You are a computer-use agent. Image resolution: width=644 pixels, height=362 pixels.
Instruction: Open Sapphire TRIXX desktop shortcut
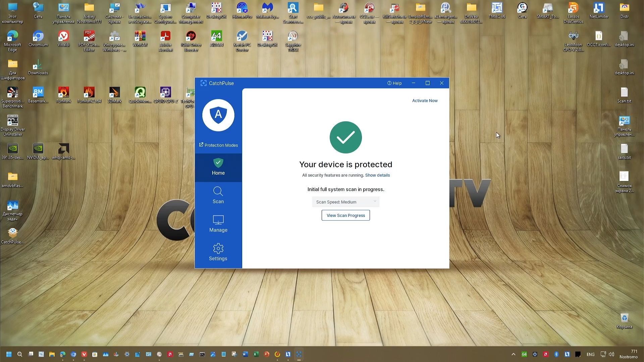click(x=293, y=41)
